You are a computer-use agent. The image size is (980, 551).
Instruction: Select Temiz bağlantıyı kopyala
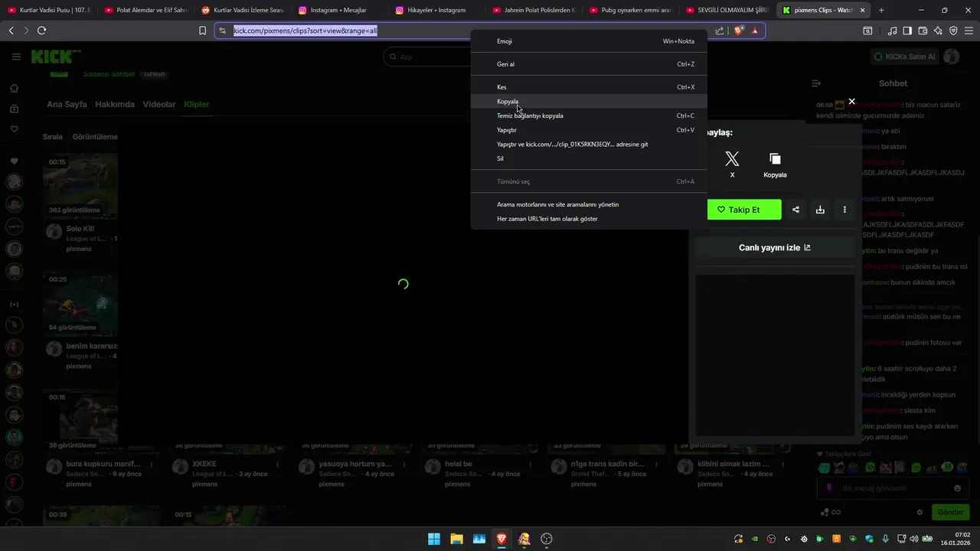tap(589, 116)
